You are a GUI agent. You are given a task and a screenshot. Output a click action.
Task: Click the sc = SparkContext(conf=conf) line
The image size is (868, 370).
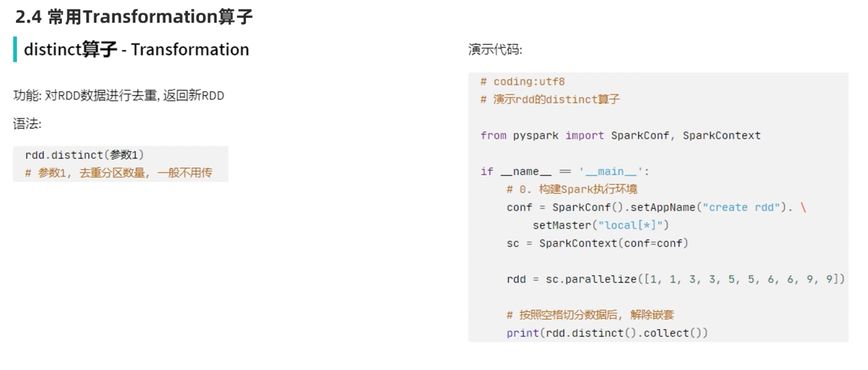coord(597,243)
